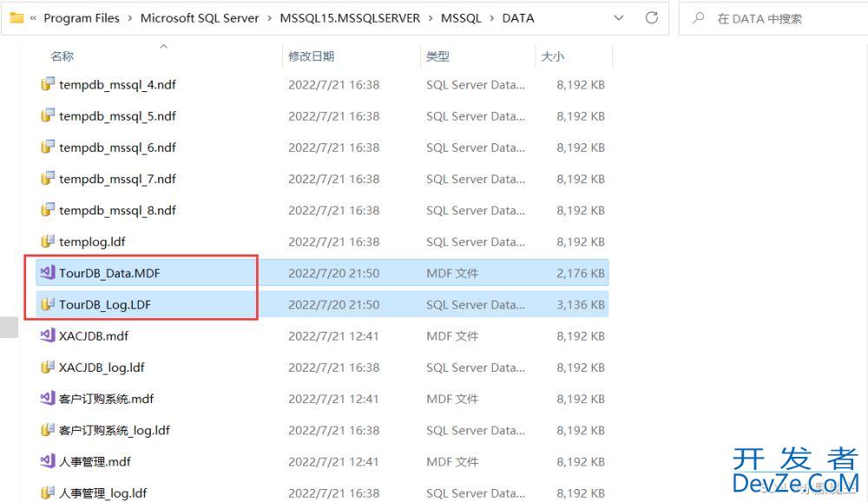Select file name TourDB_Data.MDF

tap(109, 274)
